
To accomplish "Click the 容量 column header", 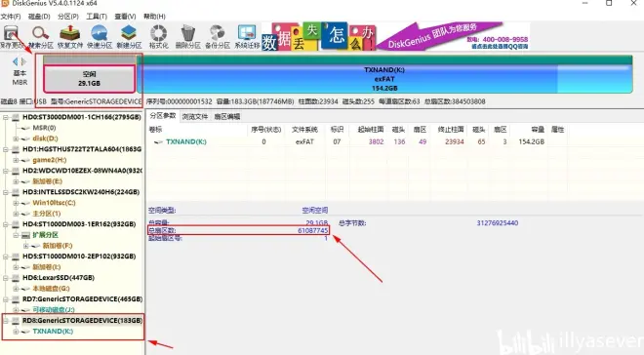I will pos(538,130).
